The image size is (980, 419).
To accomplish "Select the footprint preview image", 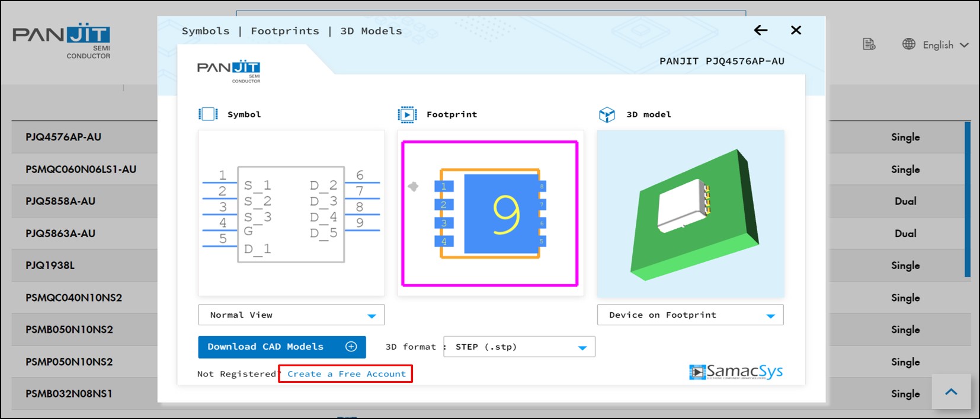I will coord(491,213).
